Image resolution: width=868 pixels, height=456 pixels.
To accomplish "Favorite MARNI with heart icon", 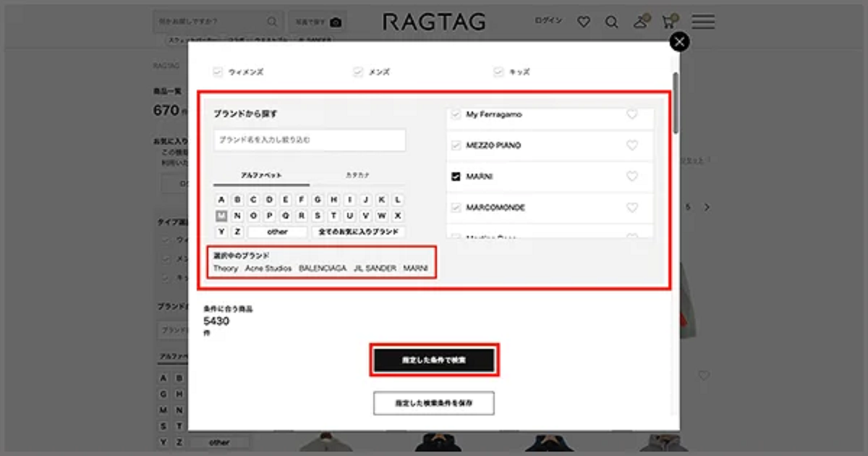I will coord(632,177).
